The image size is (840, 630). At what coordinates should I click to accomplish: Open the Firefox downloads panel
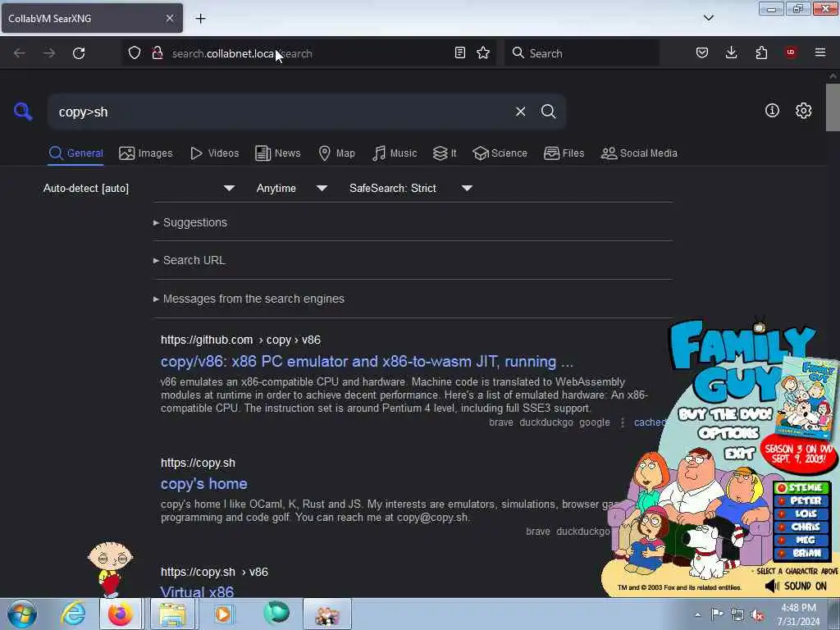pyautogui.click(x=731, y=52)
